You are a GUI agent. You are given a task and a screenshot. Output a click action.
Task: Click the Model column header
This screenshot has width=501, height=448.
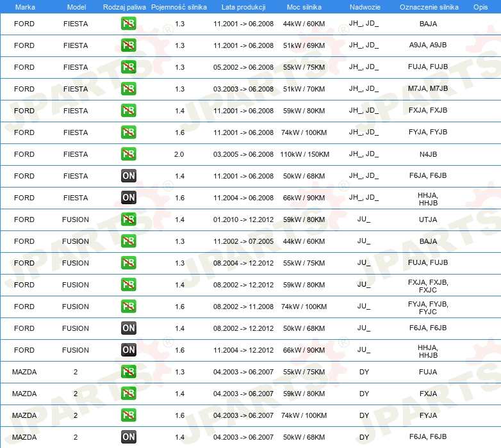point(76,7)
